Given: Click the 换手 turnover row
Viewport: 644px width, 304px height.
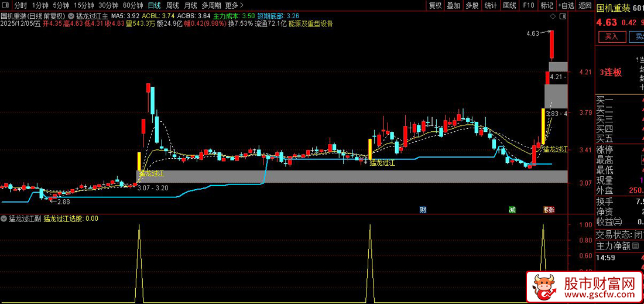Looking at the screenshot, I should click(620, 201).
